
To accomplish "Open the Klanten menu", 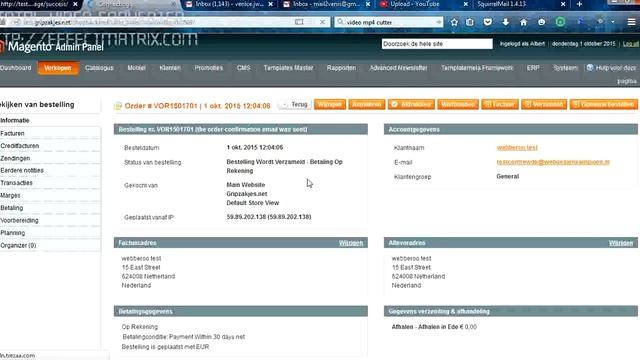I will [x=170, y=68].
